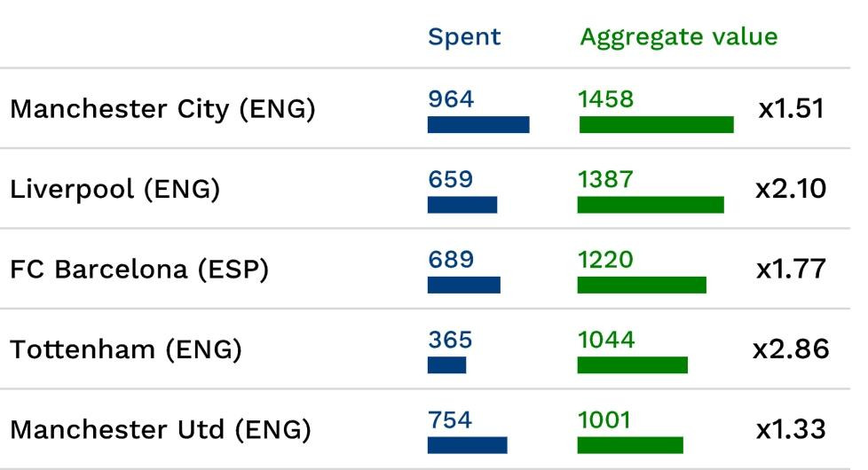Select the x2.86 multiplier for Tottenham

[791, 349]
